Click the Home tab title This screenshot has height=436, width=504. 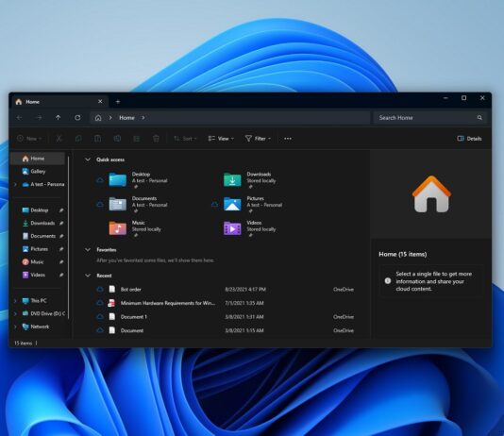click(x=32, y=102)
